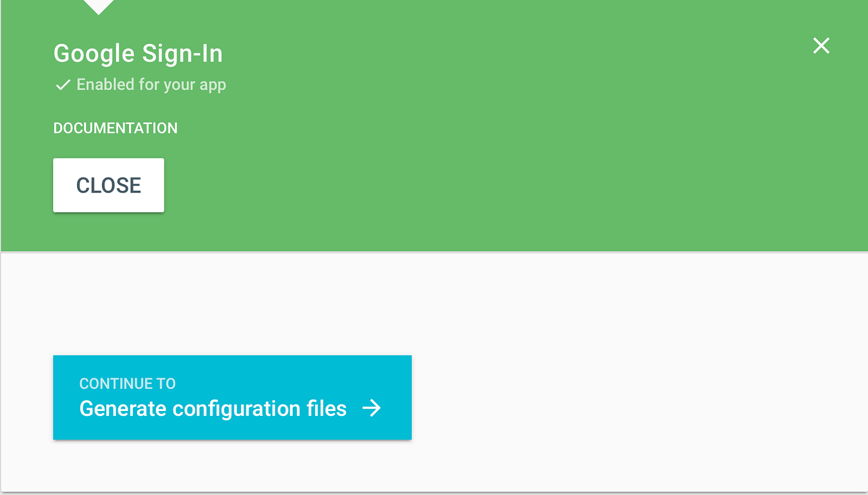Click the Enabled for your app status text
This screenshot has width=868, height=495.
click(151, 85)
